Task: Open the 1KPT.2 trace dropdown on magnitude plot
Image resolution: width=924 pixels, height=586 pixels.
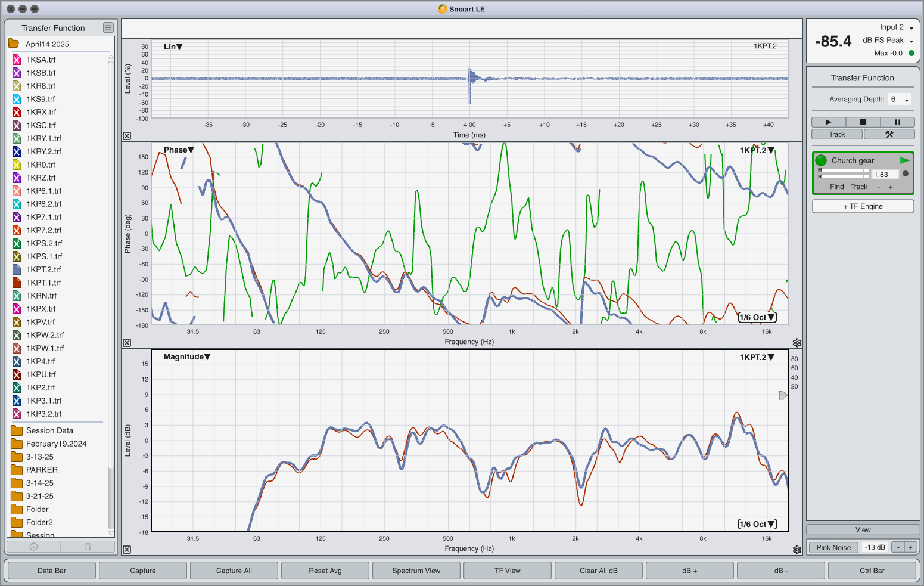Action: click(757, 357)
